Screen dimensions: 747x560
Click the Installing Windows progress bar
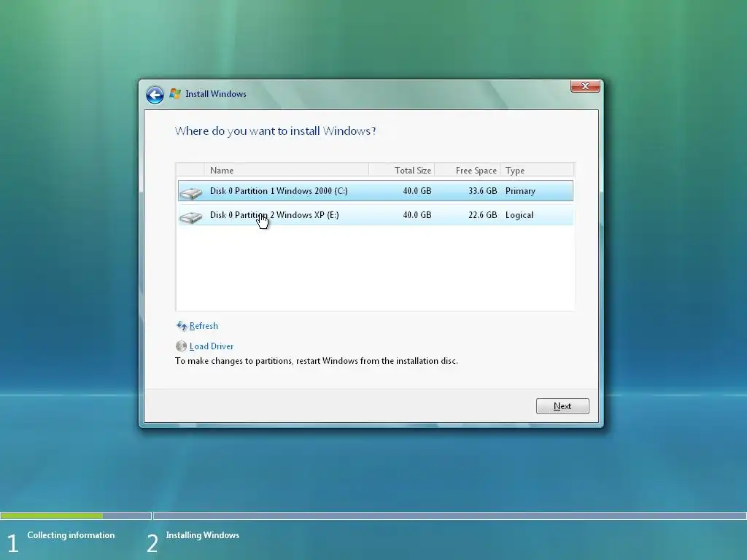point(449,516)
